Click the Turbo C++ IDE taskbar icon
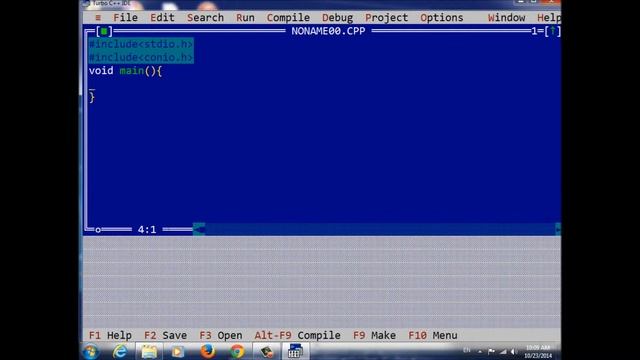 coord(295,351)
